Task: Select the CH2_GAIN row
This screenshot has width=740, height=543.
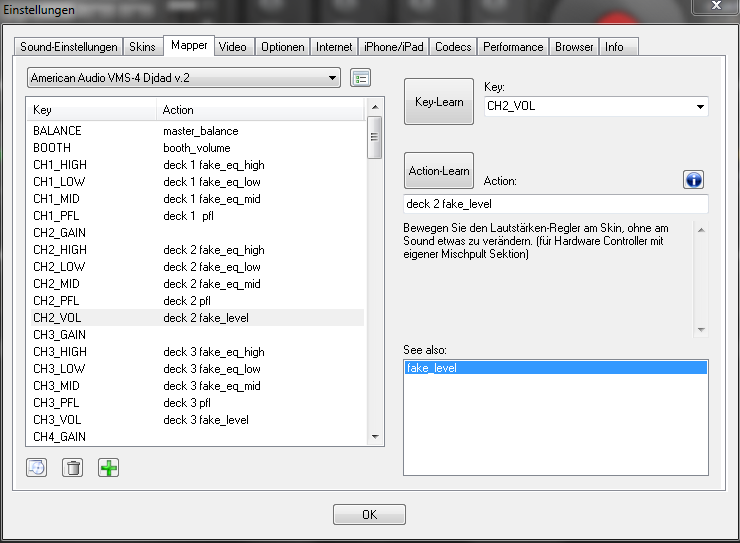Action: [x=197, y=233]
